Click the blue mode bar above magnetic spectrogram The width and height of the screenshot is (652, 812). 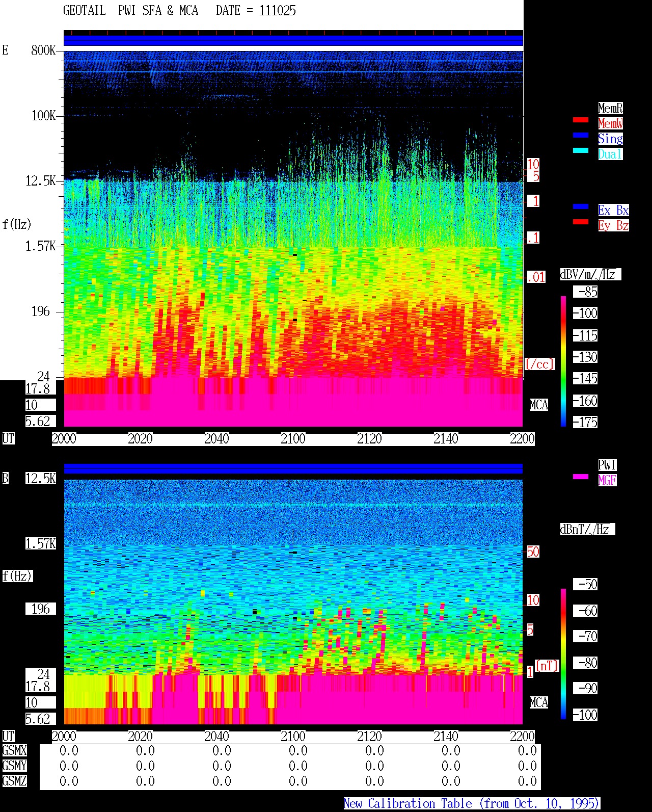pos(293,468)
